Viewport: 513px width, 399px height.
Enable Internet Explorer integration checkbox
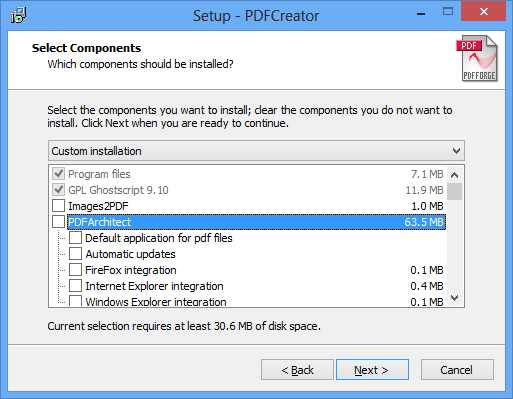[x=75, y=286]
